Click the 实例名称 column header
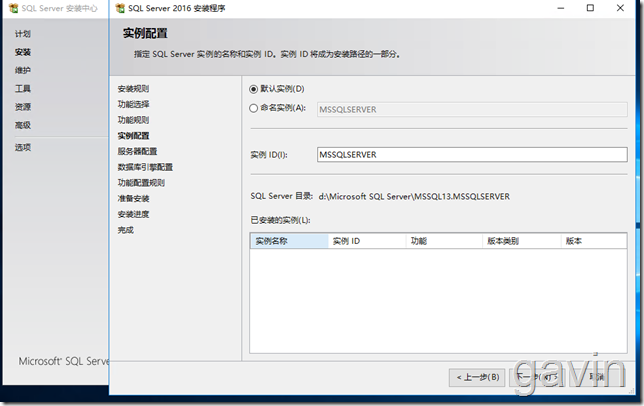Screen dimensions: 644x406 289,241
